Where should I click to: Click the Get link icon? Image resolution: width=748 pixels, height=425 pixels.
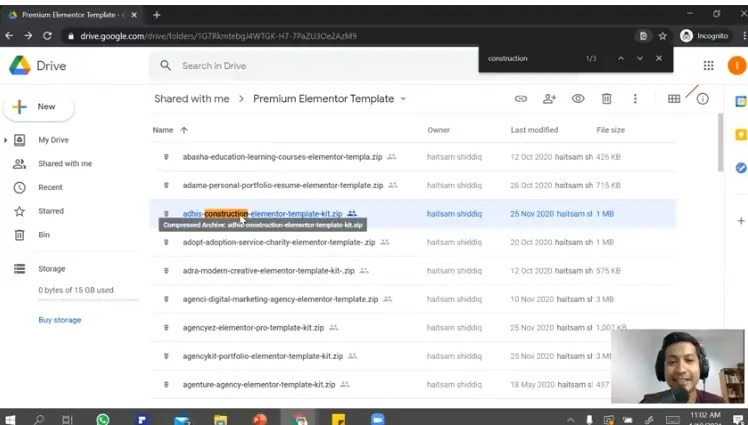(x=520, y=99)
